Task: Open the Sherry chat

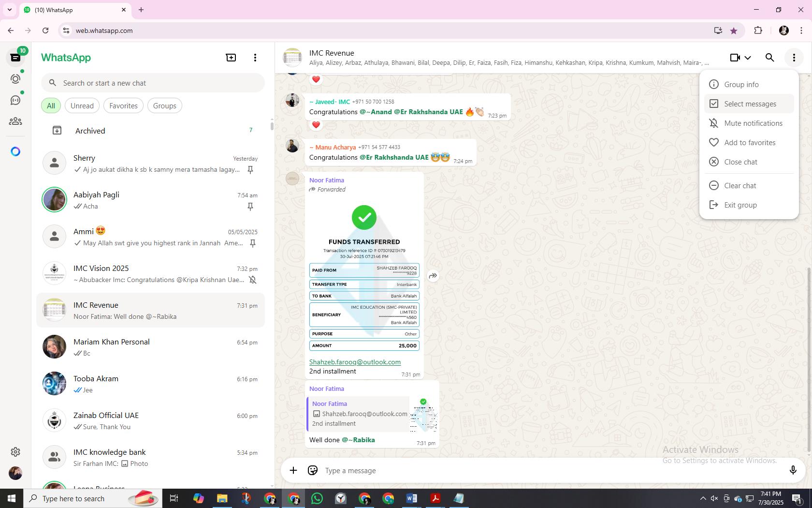Action: (x=151, y=163)
